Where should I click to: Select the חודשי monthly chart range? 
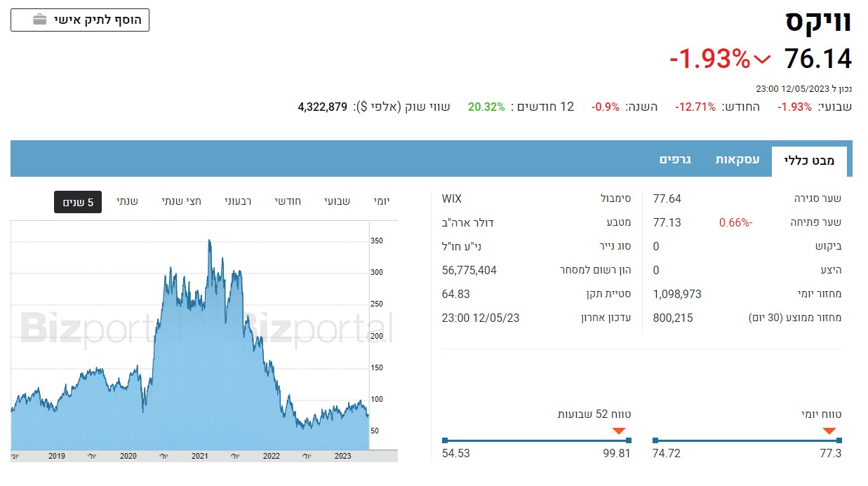point(288,201)
